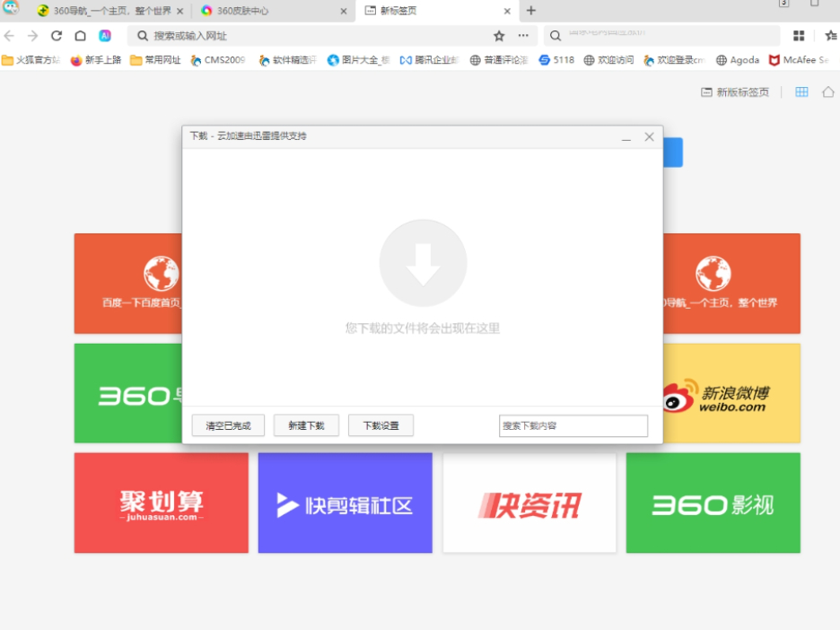Open the 快剪辑社区 tile

tap(345, 503)
